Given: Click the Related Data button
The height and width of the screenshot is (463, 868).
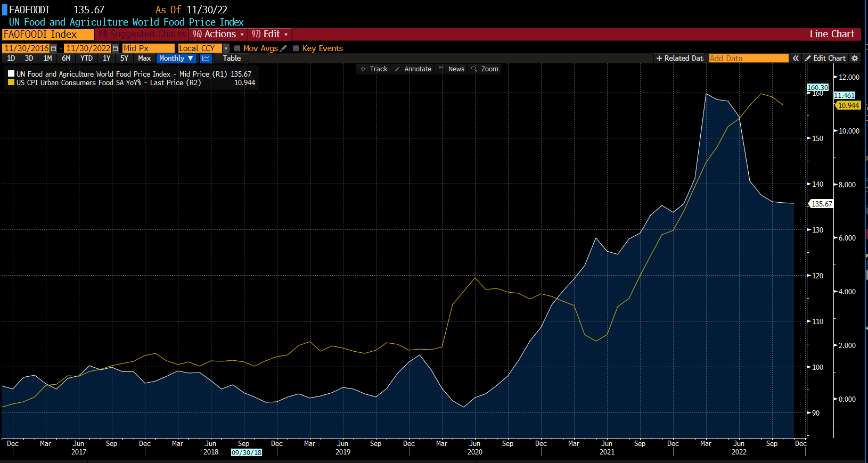Looking at the screenshot, I should (680, 59).
